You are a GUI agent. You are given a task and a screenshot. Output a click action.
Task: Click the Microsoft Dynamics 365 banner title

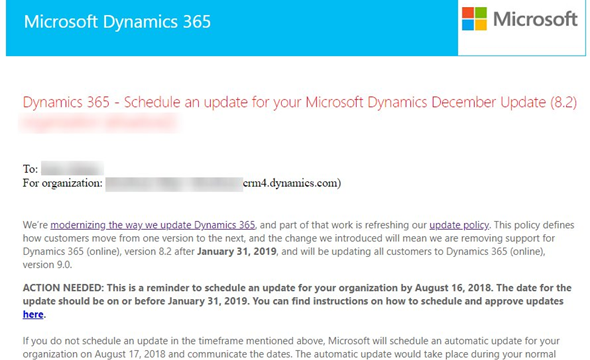(x=117, y=21)
